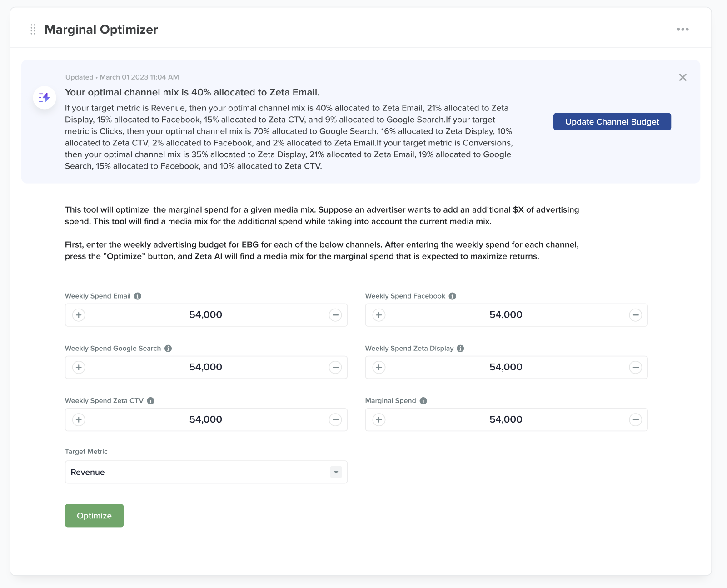Expand the Target Metric dropdown arrow
Screen dimensions: 727x588
pyautogui.click(x=336, y=472)
